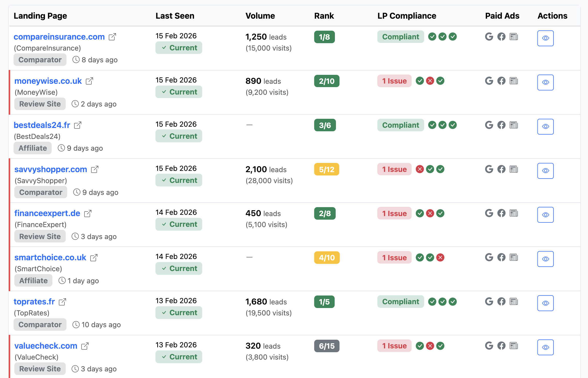The width and height of the screenshot is (588, 378).
Task: Click the external link icon beside bestdeals24.fr
Action: [77, 125]
